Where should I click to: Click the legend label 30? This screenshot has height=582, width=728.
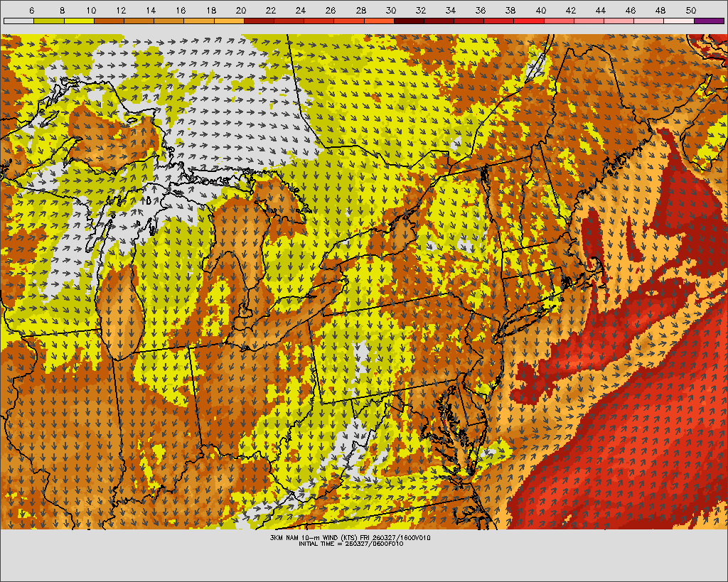coord(390,10)
